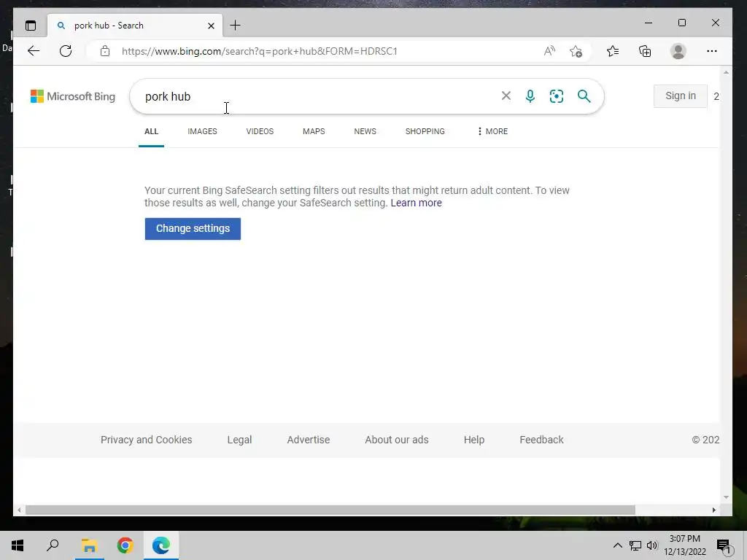Switch to the VIDEOS tab
The width and height of the screenshot is (747, 560).
pyautogui.click(x=260, y=131)
